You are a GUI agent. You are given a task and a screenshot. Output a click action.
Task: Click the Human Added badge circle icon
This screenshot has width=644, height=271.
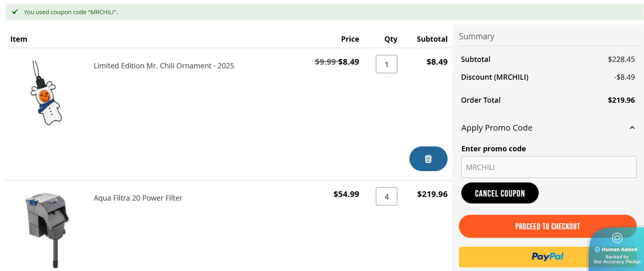click(617, 238)
